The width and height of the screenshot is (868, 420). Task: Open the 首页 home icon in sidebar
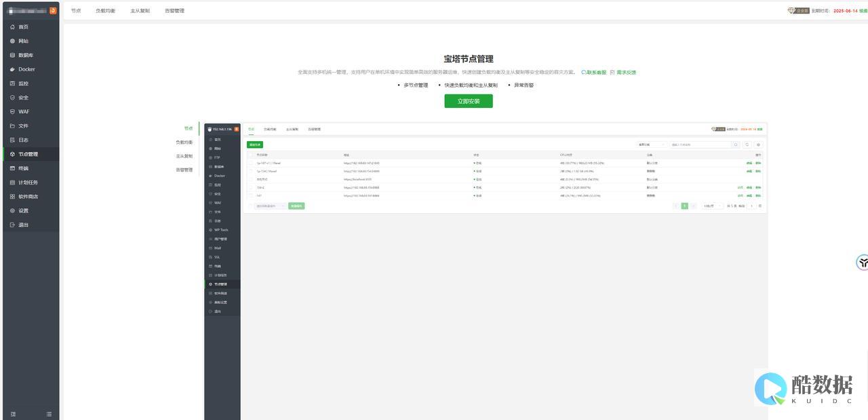(x=12, y=26)
